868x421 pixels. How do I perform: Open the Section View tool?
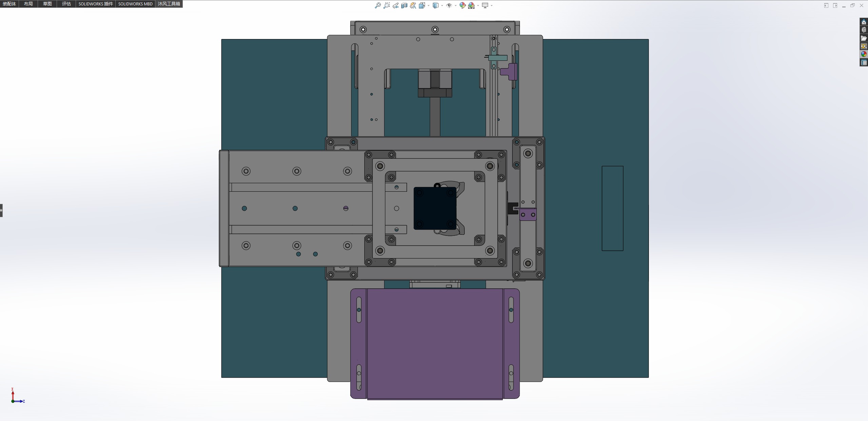[x=404, y=5]
